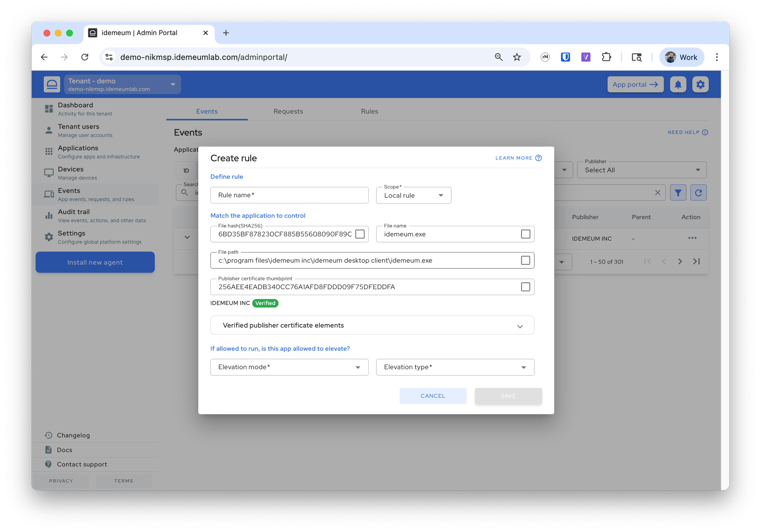The width and height of the screenshot is (761, 532).
Task: Click the Verified badge
Action: tap(265, 303)
